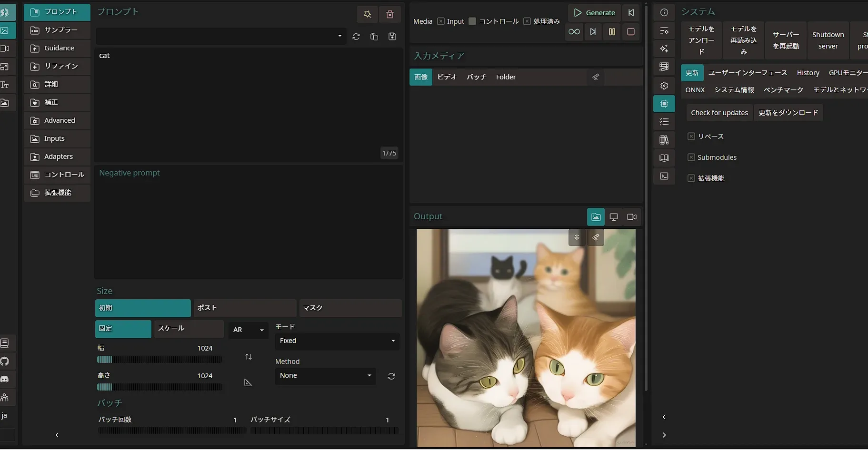
Task: Save style with the floppy disk icon
Action: (392, 37)
